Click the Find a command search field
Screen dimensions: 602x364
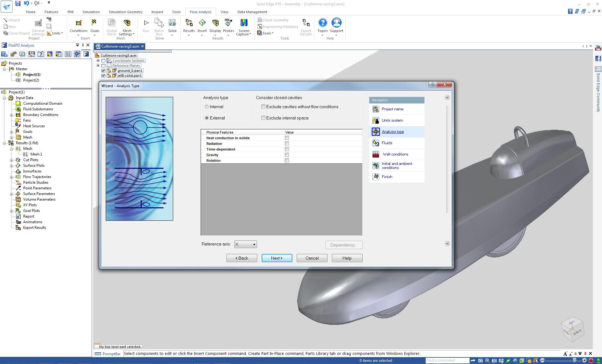coord(447,361)
